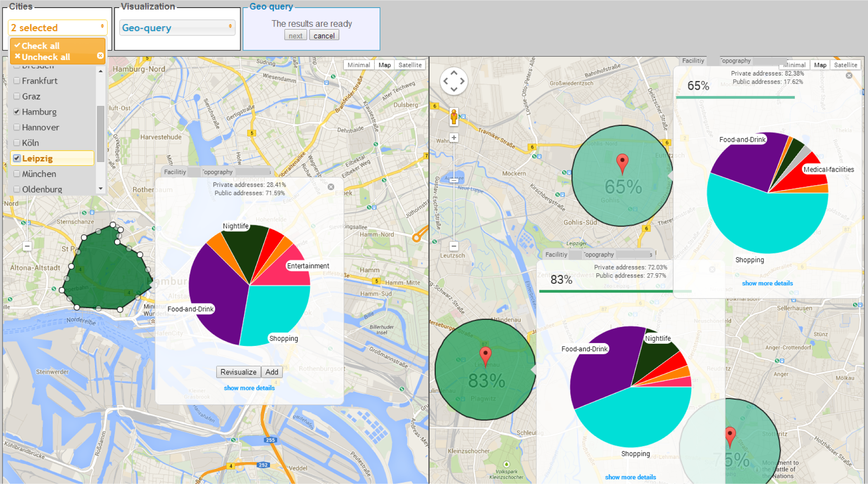The height and width of the screenshot is (484, 868).
Task: Uncheck the Leipzig city checkbox
Action: [x=17, y=158]
